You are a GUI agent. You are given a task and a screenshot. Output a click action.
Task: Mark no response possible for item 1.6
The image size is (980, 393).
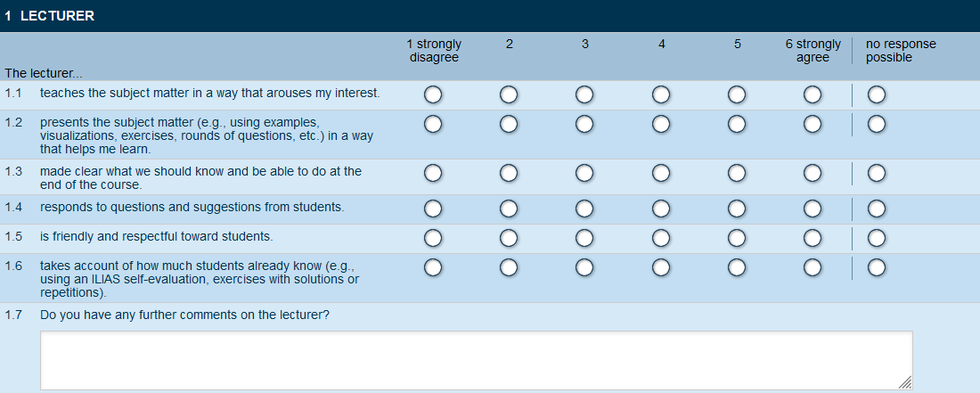pyautogui.click(x=877, y=267)
